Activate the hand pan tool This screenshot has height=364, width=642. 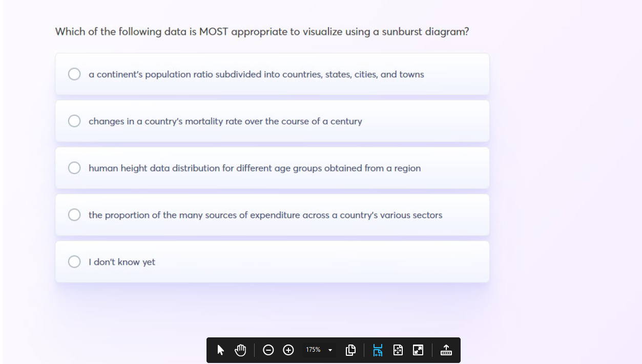coord(240,350)
